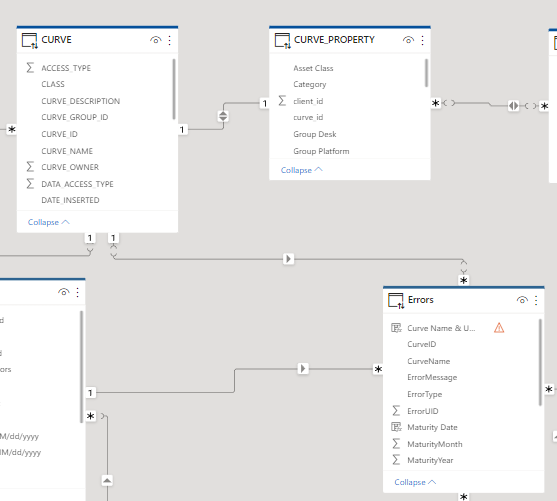This screenshot has height=501, width=557.
Task: Click the Errors table scrollbar
Action: (540, 362)
